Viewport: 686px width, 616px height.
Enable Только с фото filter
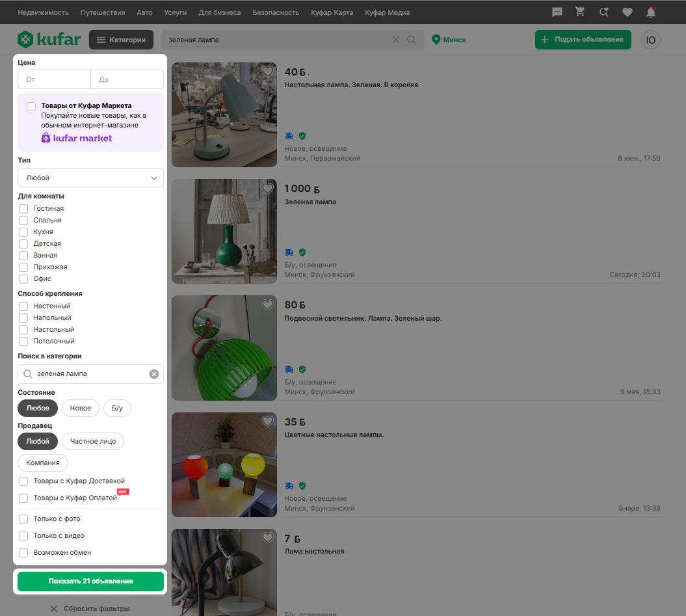click(x=23, y=519)
